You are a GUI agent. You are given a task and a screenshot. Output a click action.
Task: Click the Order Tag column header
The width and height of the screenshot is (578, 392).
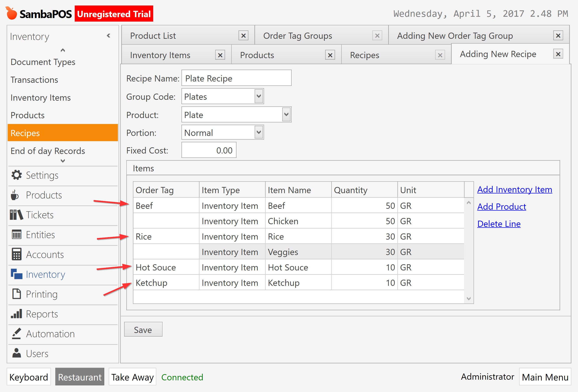tap(166, 190)
